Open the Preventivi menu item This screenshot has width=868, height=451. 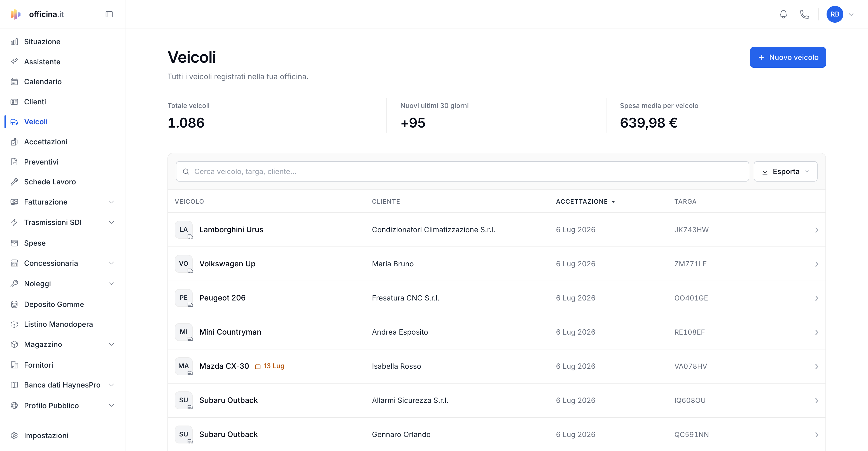[x=63, y=162]
